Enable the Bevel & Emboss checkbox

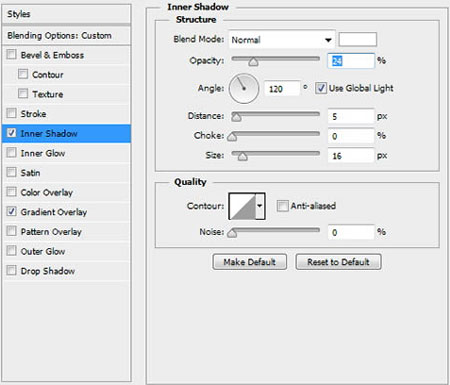[11, 54]
